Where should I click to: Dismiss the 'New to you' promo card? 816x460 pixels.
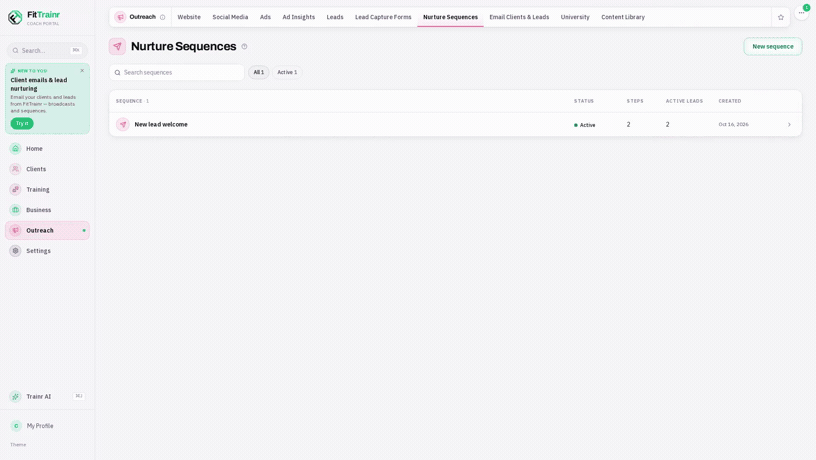point(82,71)
